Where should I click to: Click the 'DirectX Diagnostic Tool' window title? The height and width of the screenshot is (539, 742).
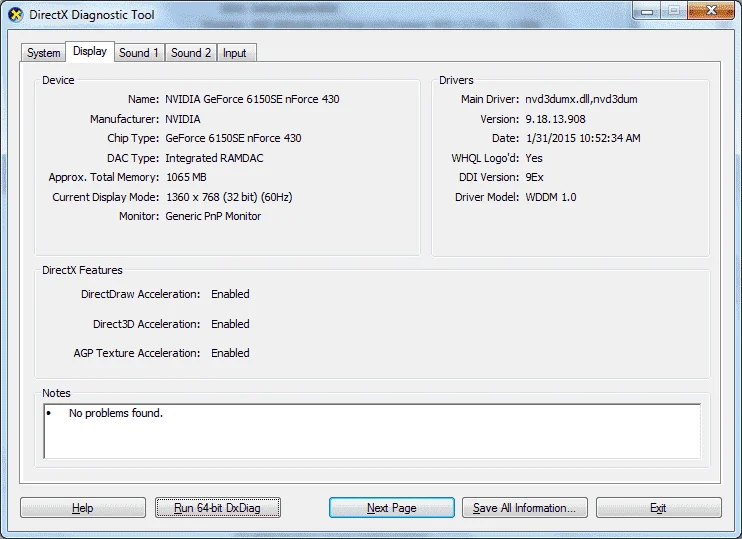pos(92,15)
